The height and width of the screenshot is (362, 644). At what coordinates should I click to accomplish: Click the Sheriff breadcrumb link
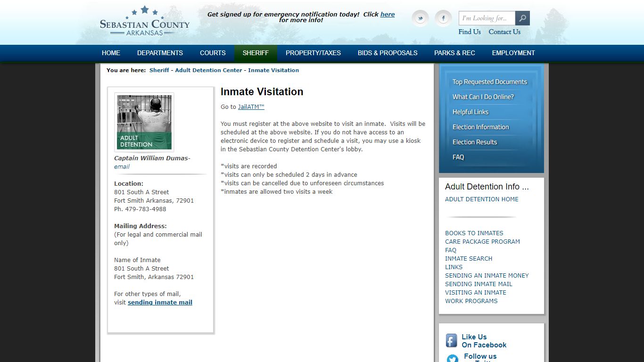159,70
